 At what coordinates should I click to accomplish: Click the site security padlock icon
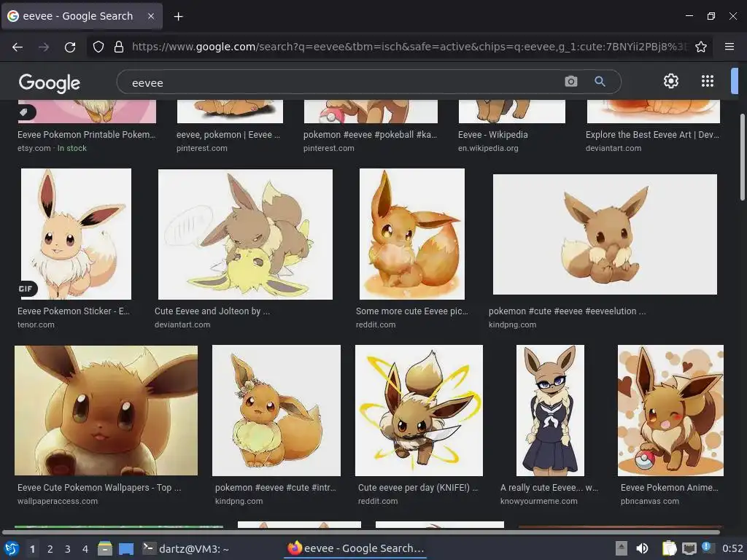coord(119,47)
